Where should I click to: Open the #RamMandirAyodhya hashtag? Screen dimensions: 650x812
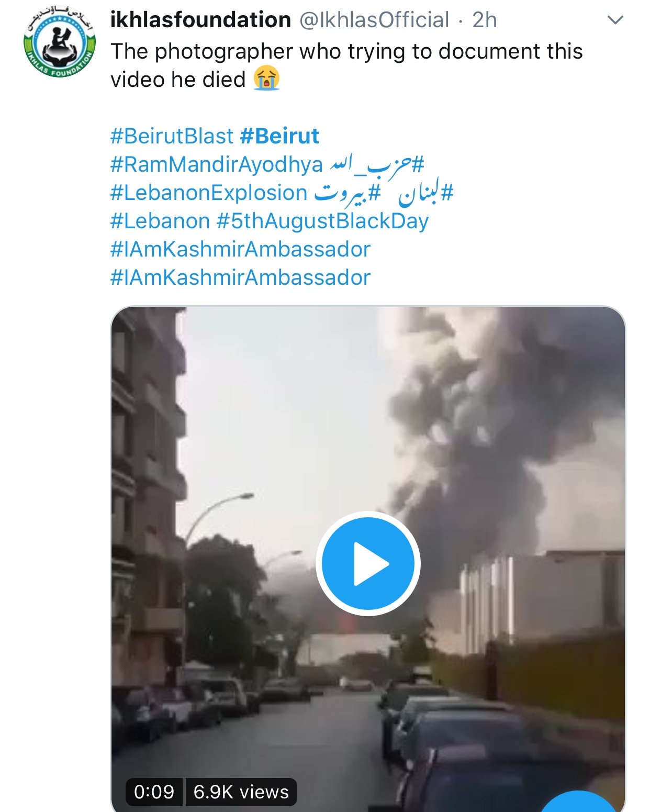217,164
